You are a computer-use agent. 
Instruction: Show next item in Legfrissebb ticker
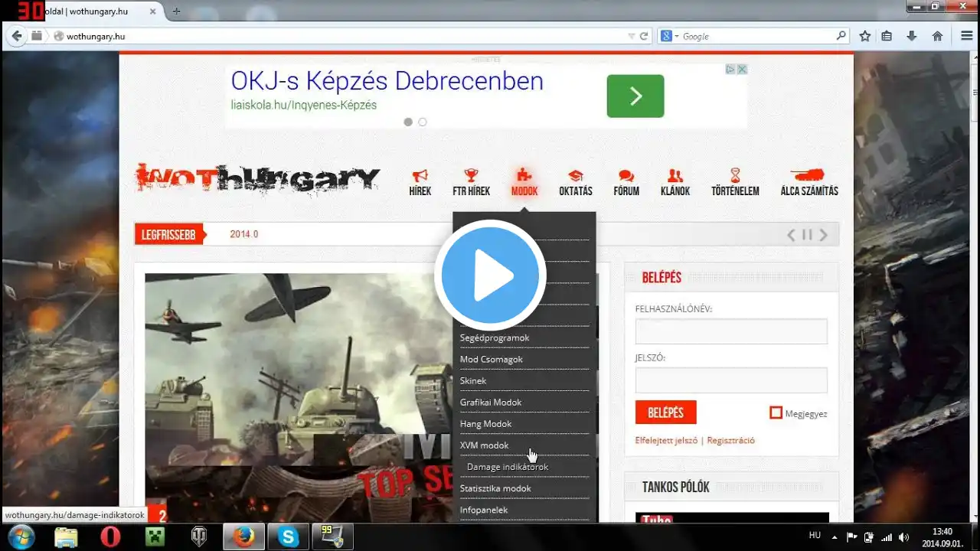(x=824, y=235)
